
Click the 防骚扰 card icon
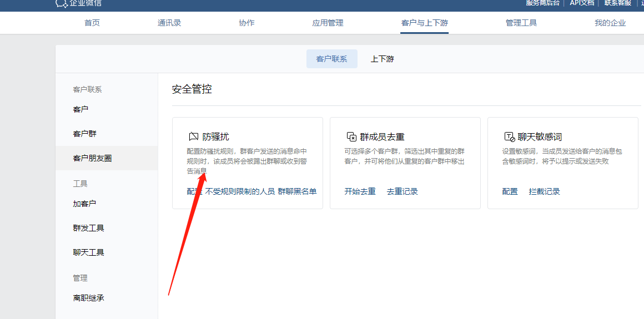(x=193, y=136)
